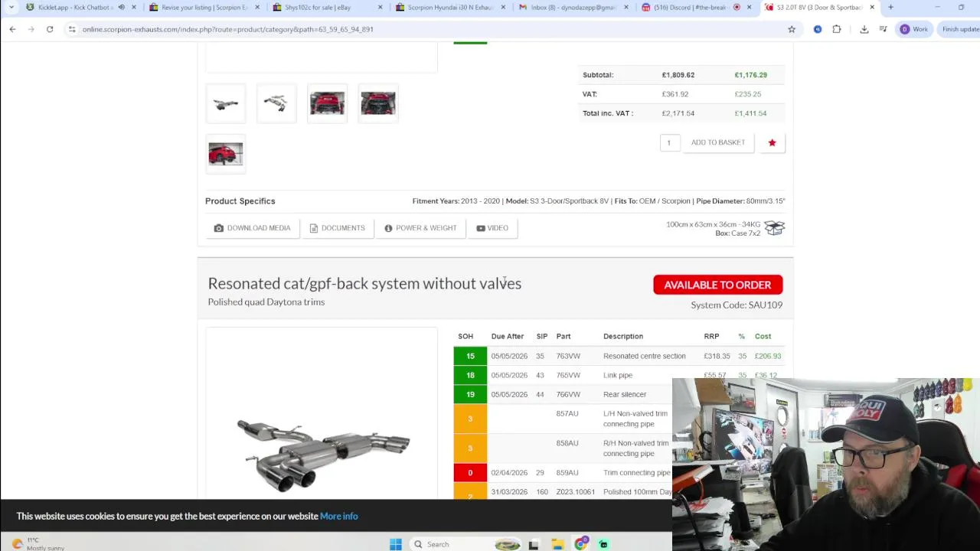The height and width of the screenshot is (551, 980).
Task: Reload the current page
Action: [50, 29]
